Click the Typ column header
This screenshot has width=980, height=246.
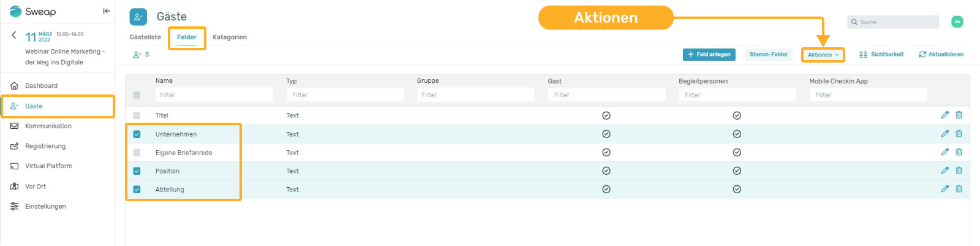[x=292, y=81]
